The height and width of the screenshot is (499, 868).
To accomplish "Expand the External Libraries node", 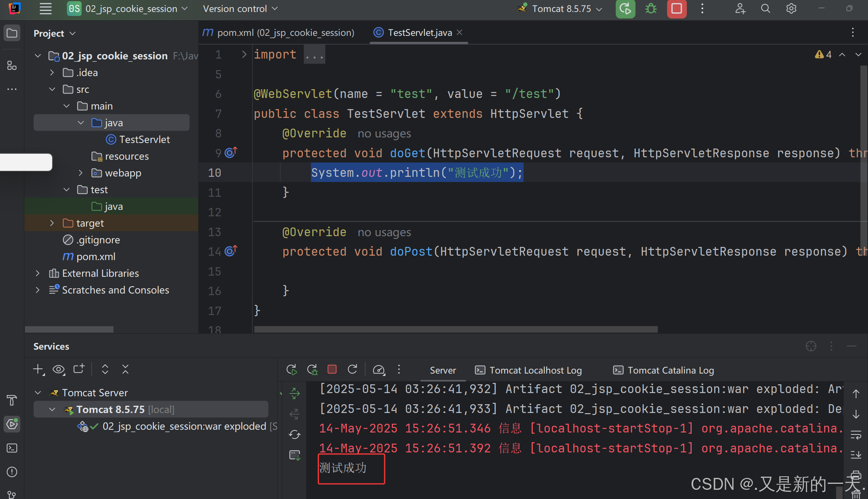I will coord(38,273).
